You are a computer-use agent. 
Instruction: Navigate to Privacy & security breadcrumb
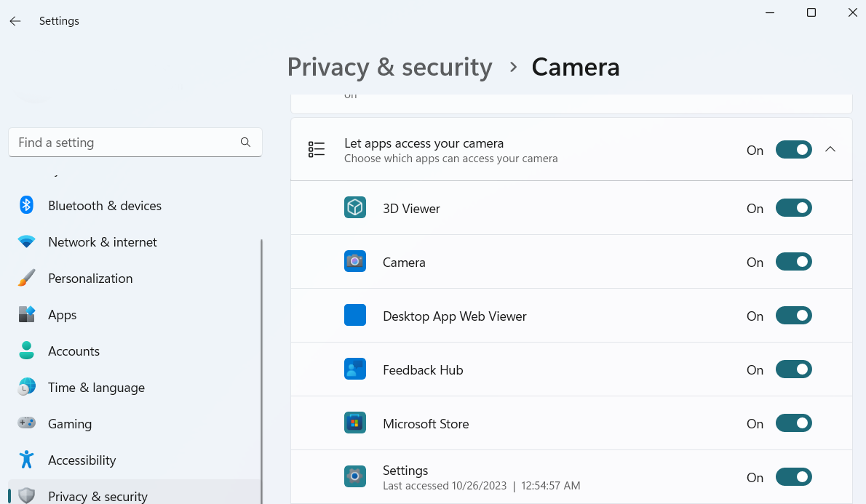tap(389, 67)
